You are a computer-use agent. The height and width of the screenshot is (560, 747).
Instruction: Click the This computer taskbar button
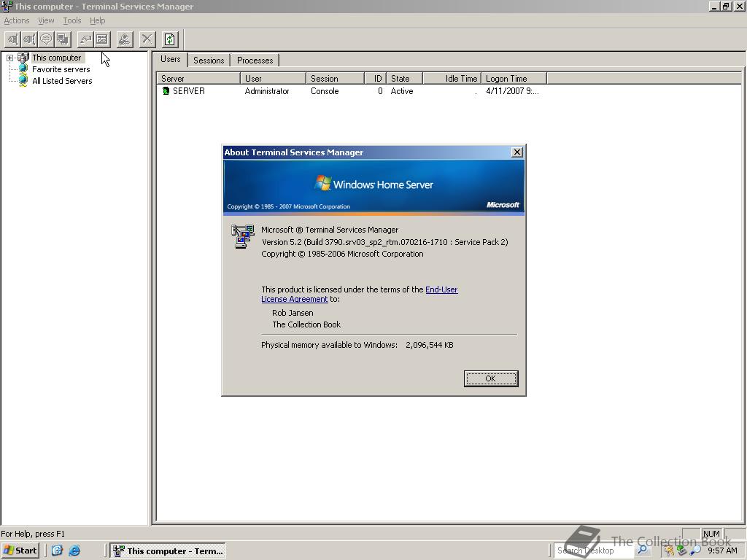[169, 551]
